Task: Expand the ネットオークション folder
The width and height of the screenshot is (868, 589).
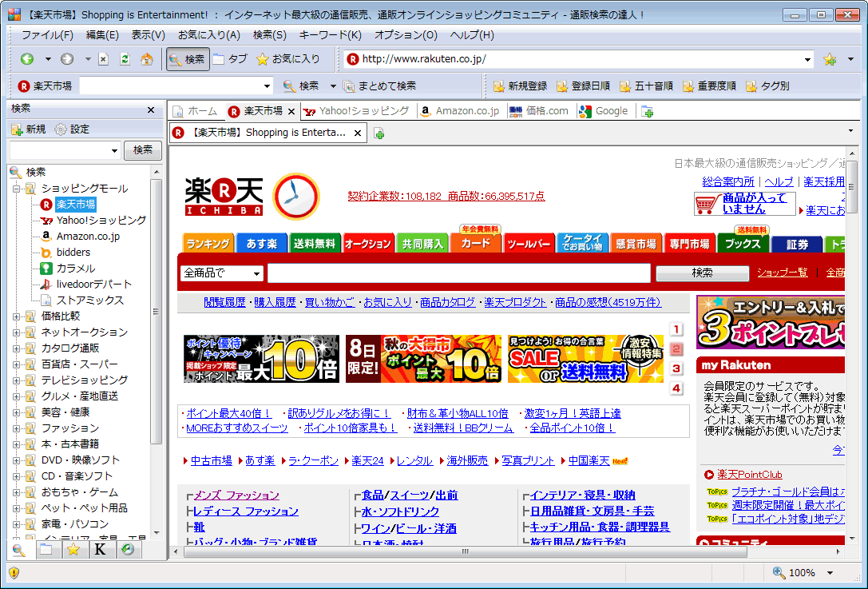Action: pos(17,332)
